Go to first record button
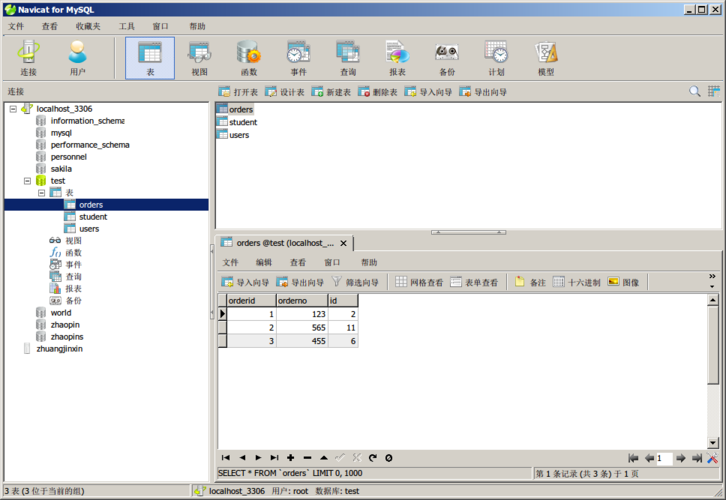Viewport: 726px width, 500px height. click(x=226, y=458)
